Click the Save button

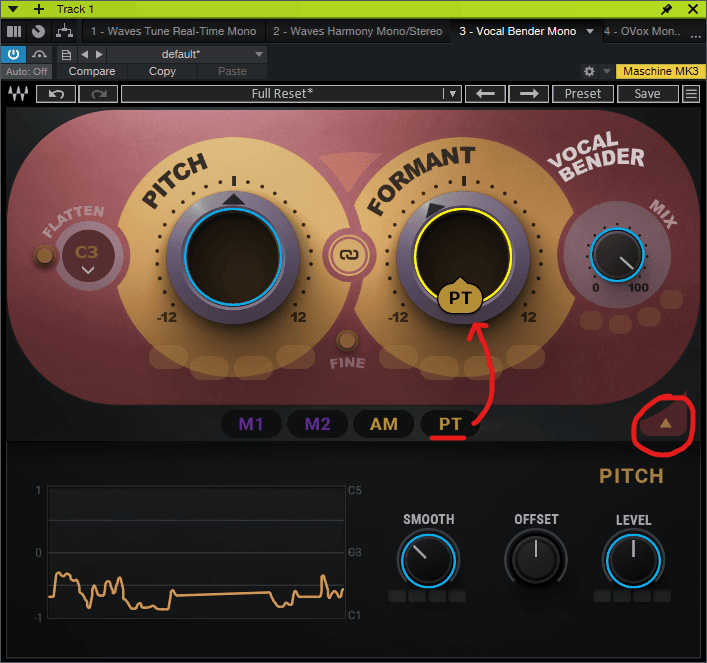tap(647, 94)
